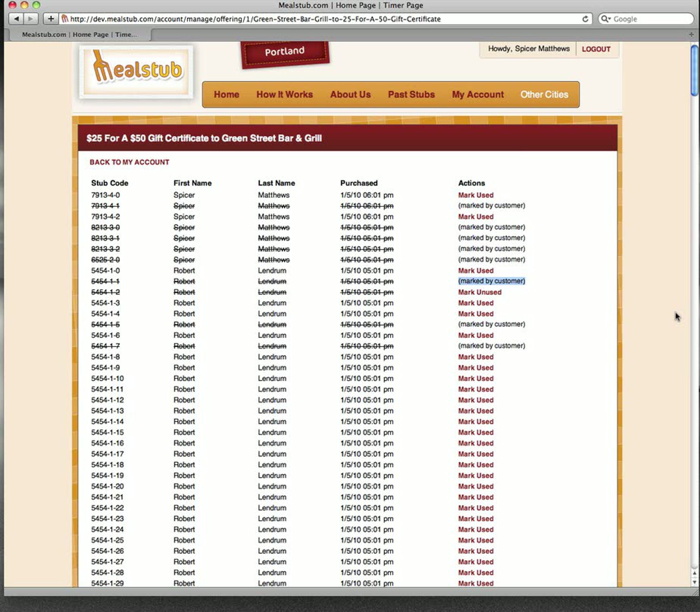Return via BACK TO MY ACCOUNT link

pyautogui.click(x=129, y=162)
